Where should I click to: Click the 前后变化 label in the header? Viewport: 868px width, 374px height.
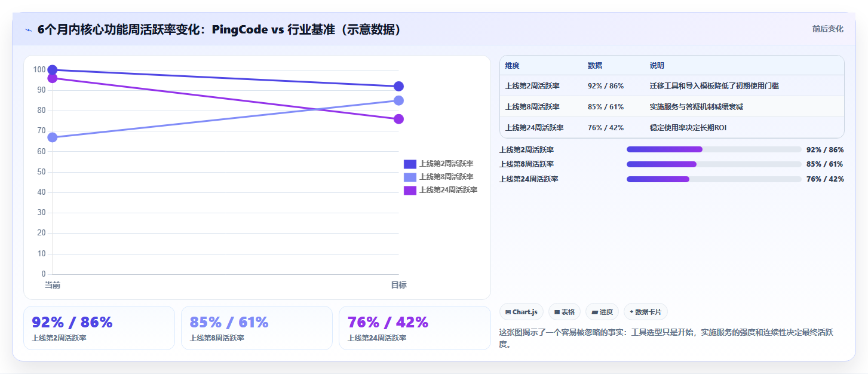[x=827, y=29]
